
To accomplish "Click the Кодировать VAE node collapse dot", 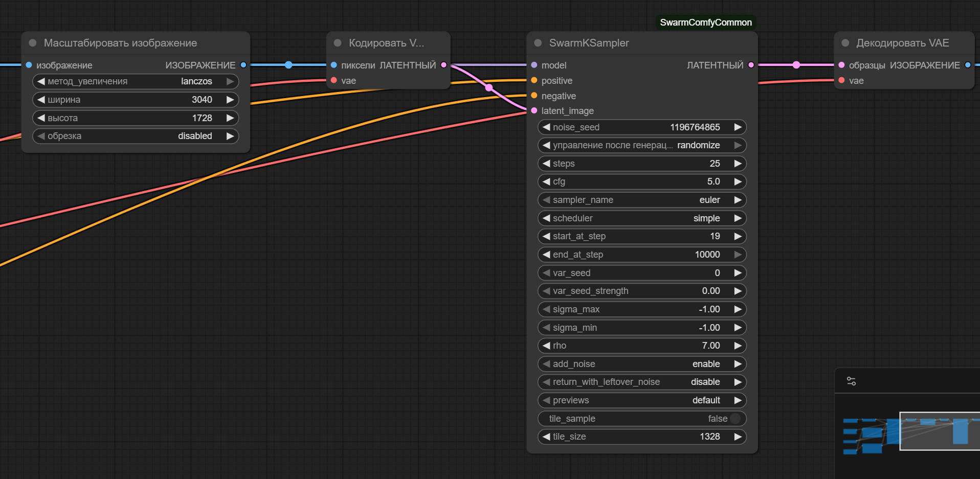I will tap(338, 43).
